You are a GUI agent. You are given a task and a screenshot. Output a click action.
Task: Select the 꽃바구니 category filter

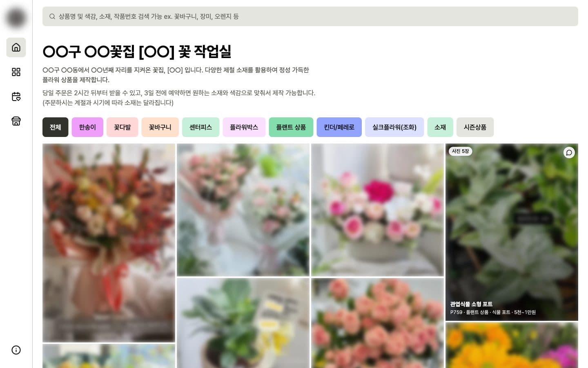[160, 127]
